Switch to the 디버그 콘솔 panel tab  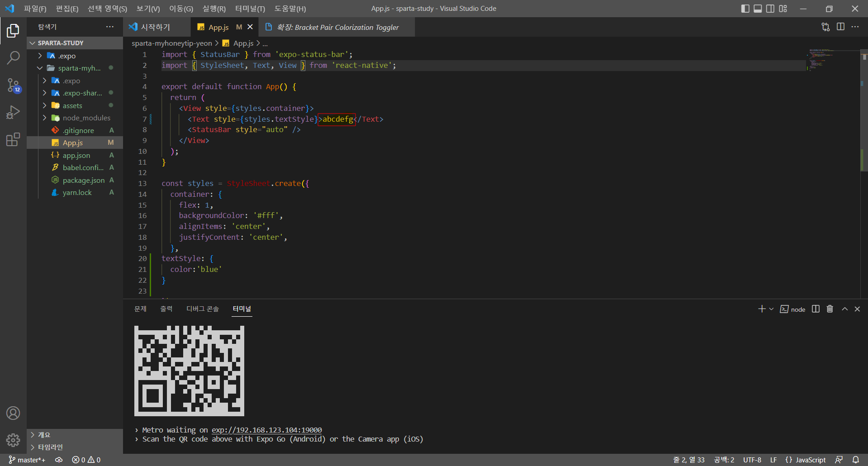(203, 309)
